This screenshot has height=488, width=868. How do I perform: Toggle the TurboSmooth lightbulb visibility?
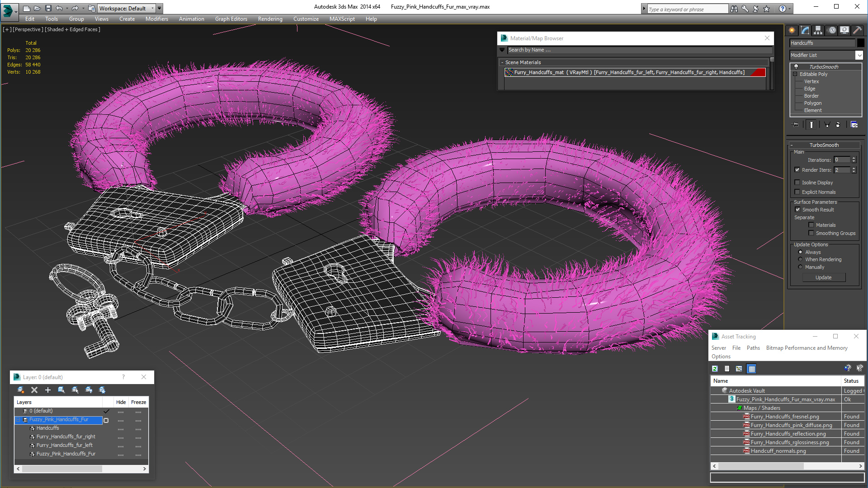(796, 66)
